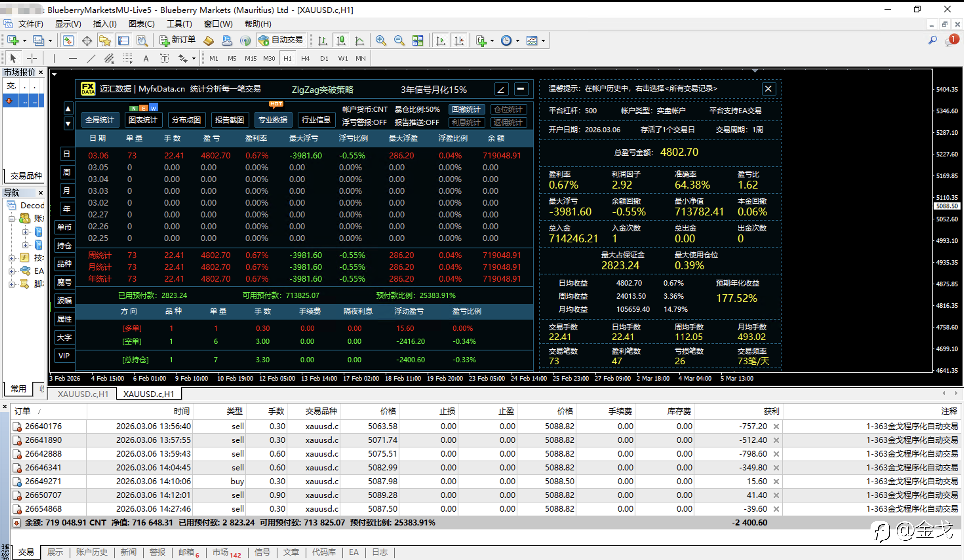The height and width of the screenshot is (560, 964).
Task: Expand the EA node in navigator tree
Action: pos(11,271)
